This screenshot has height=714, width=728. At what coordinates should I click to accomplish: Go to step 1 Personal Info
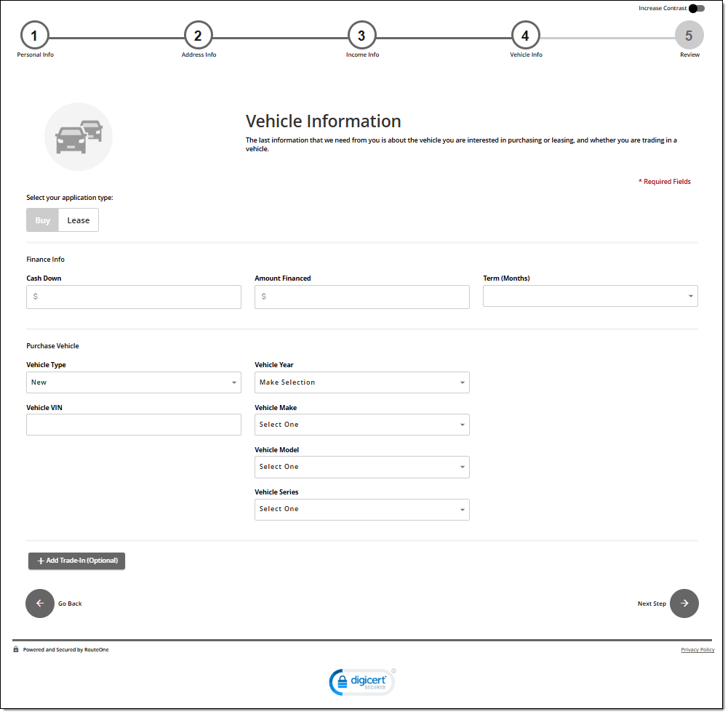pos(34,35)
